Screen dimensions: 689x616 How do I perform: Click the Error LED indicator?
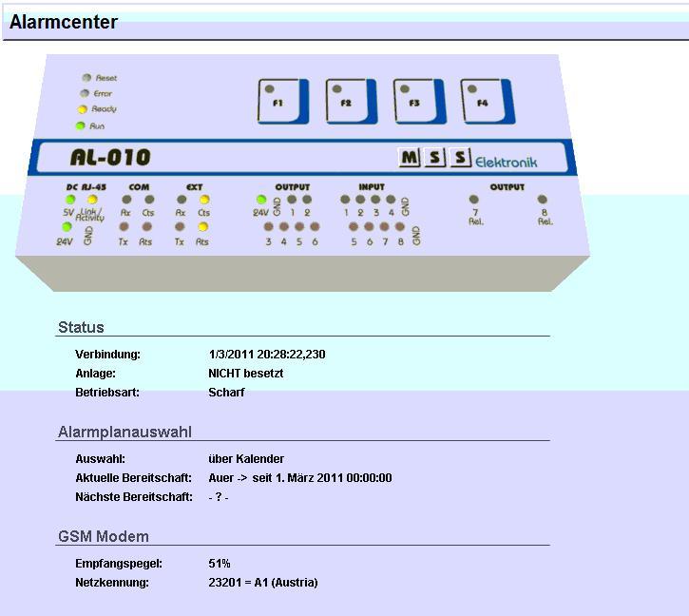pos(84,93)
